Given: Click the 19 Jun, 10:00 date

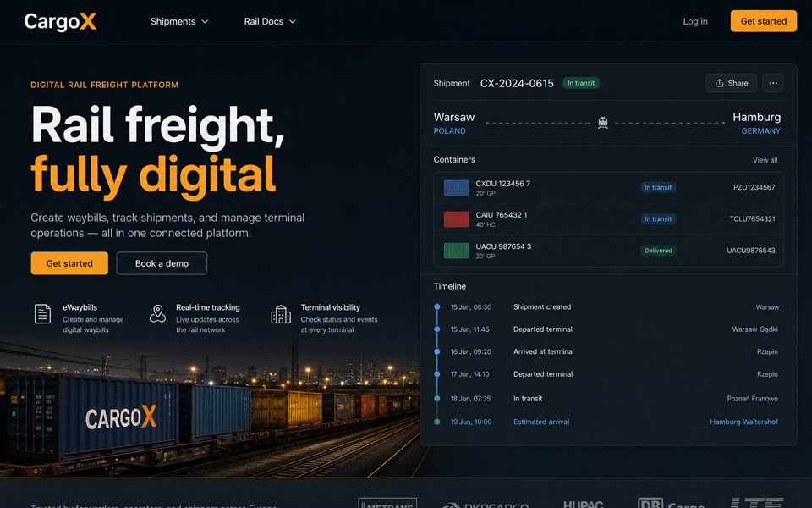Looking at the screenshot, I should pyautogui.click(x=471, y=422).
